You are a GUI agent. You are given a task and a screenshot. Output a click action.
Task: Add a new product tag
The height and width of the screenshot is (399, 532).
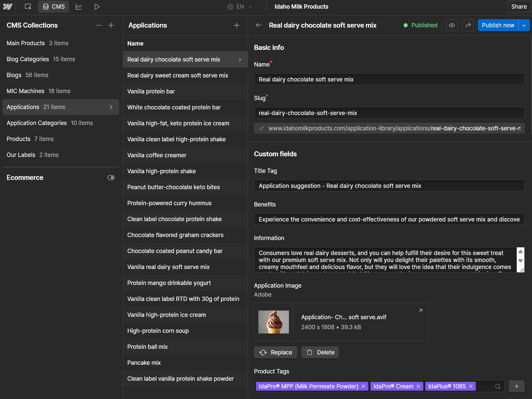point(517,386)
